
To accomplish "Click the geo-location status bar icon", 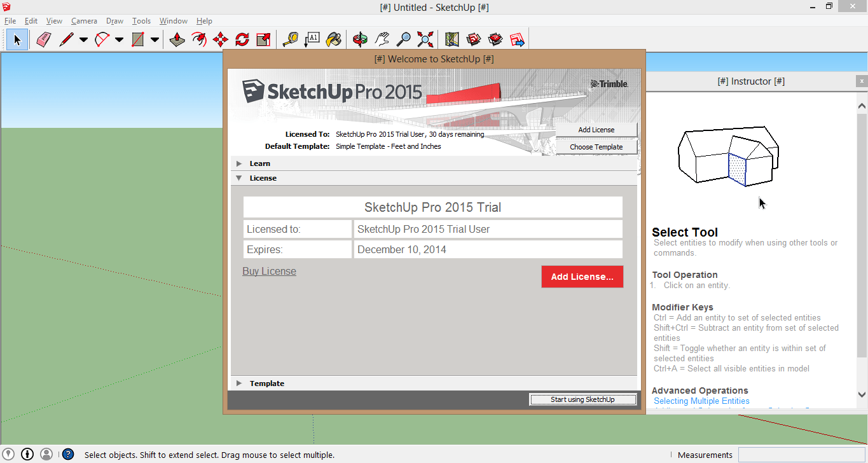I will [x=9, y=454].
